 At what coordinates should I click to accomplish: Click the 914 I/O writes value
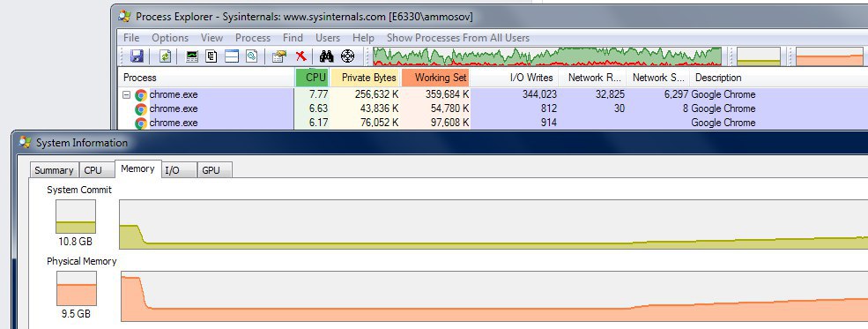(x=549, y=123)
